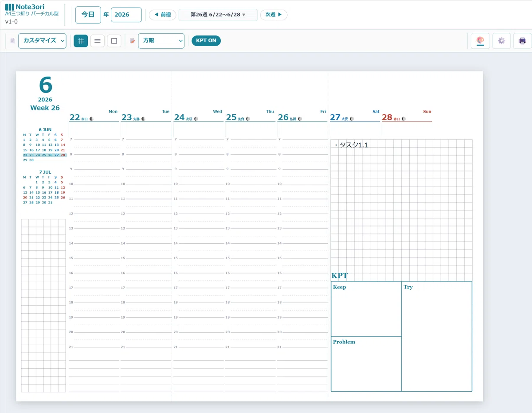Select Saturday 27 date header
This screenshot has width=532, height=413.
355,115
